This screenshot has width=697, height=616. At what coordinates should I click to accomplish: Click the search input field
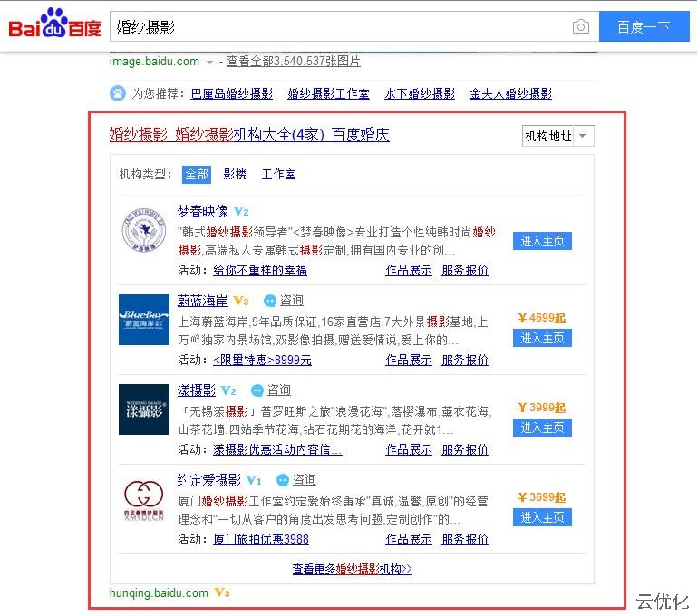pos(340,27)
